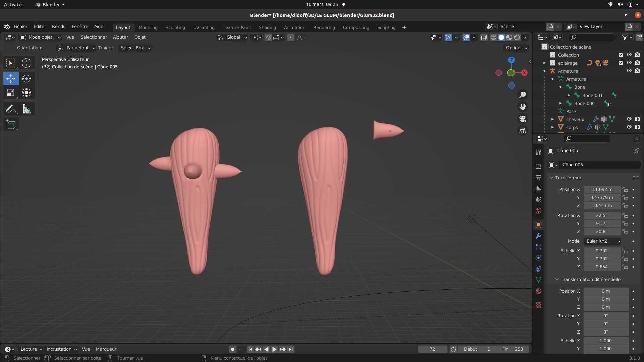The height and width of the screenshot is (362, 644).
Task: Switch to rendered viewport shading
Action: [x=517, y=37]
